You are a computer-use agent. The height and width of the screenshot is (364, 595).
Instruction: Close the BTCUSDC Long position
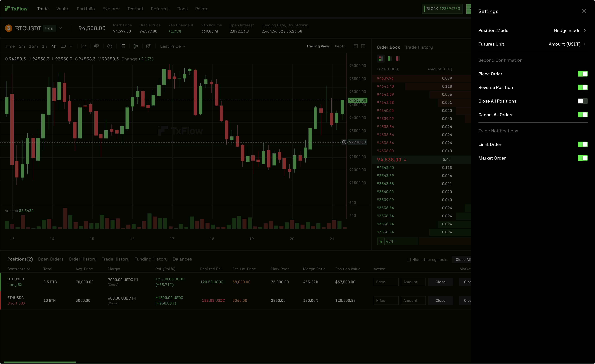pos(440,282)
